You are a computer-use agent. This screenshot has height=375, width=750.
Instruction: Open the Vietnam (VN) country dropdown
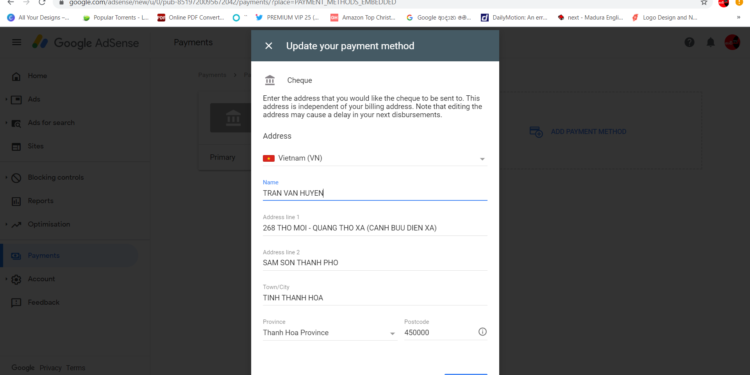point(375,158)
